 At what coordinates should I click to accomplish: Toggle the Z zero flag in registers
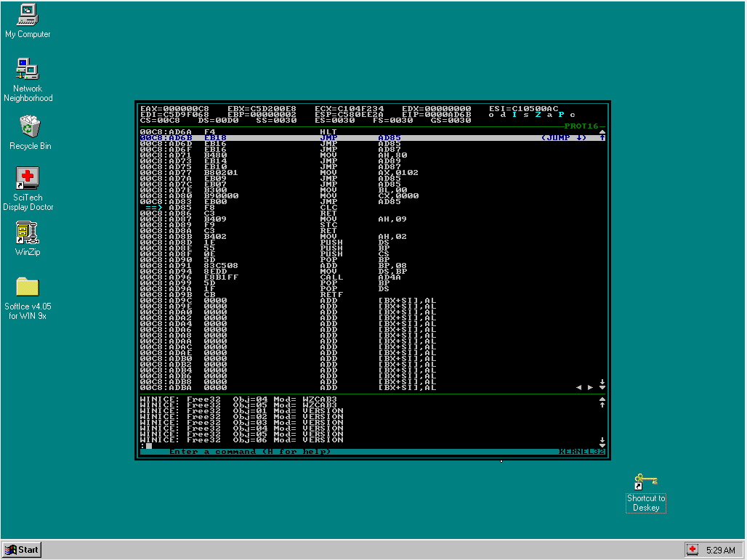coord(538,115)
